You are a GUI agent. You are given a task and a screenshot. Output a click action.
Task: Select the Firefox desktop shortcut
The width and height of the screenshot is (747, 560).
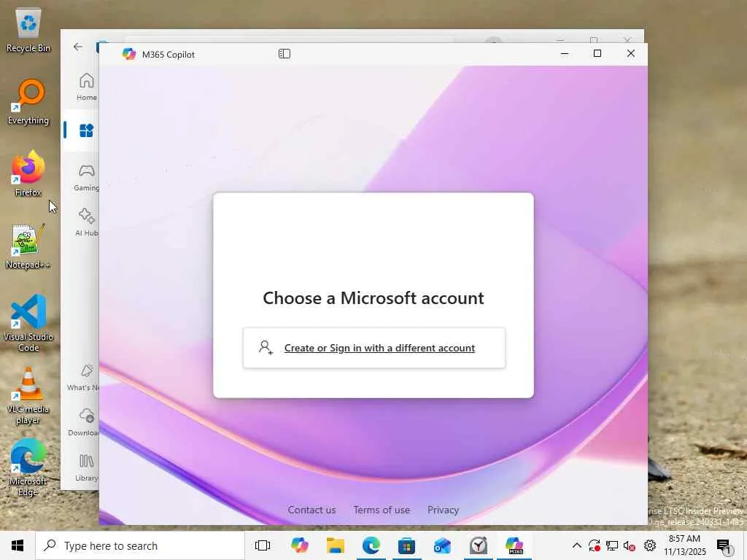[28, 174]
